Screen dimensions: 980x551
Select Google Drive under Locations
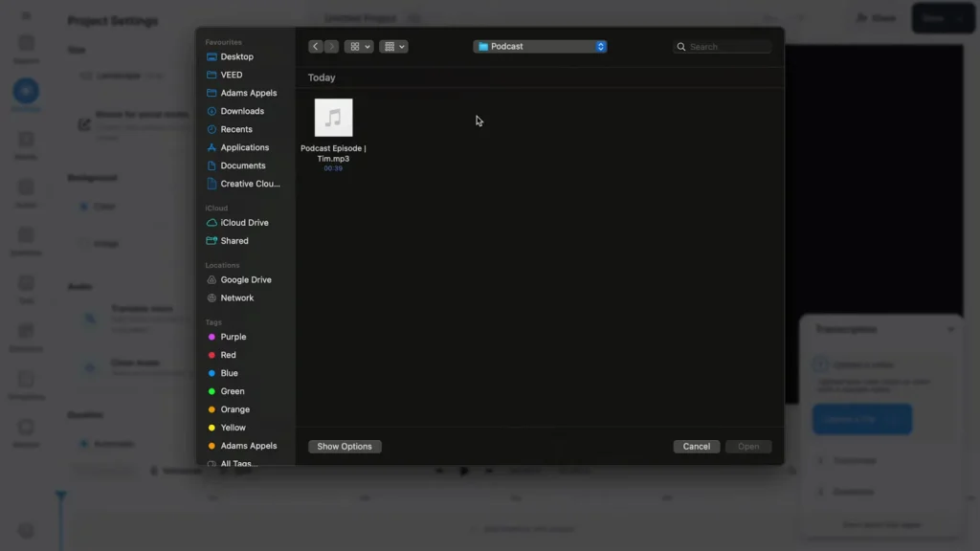click(x=246, y=280)
